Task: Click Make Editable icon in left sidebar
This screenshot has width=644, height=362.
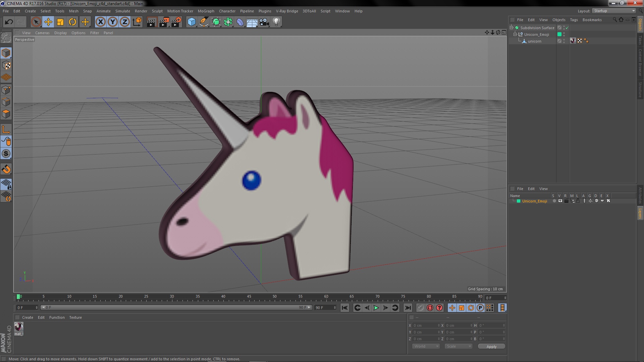Action: [x=6, y=38]
